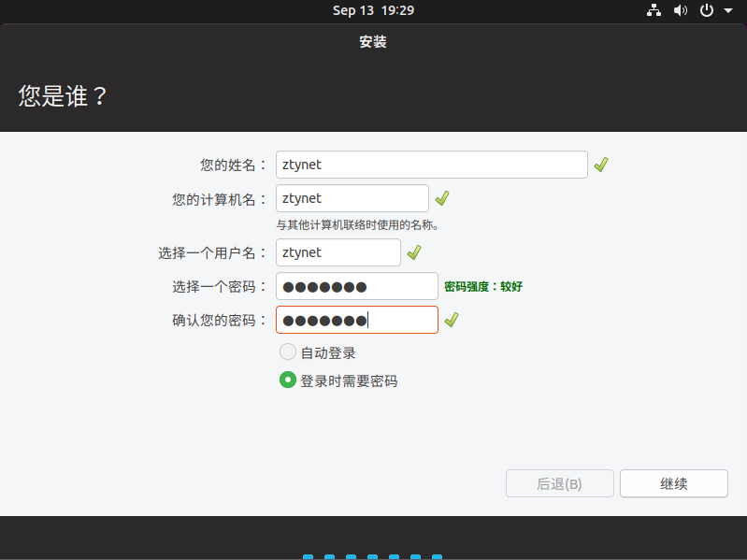Click the 选择一个密码： label
Screen dimensions: 747x560
pyautogui.click(x=219, y=287)
